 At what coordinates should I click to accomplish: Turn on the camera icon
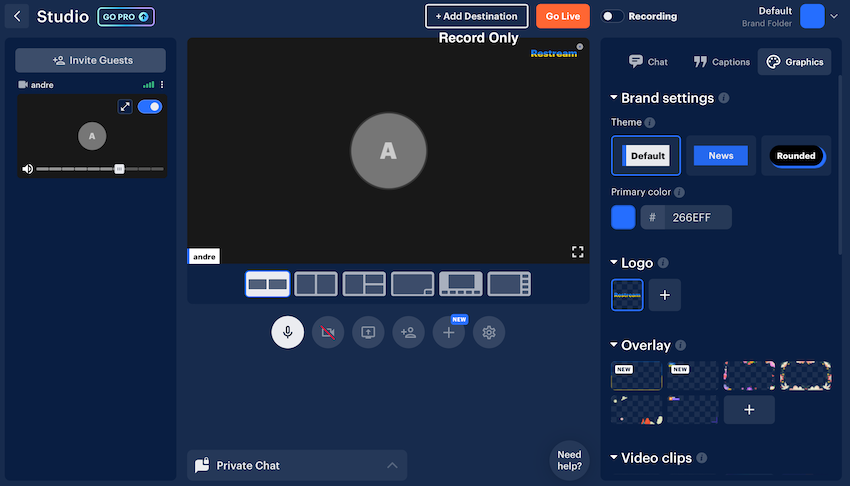pyautogui.click(x=328, y=332)
